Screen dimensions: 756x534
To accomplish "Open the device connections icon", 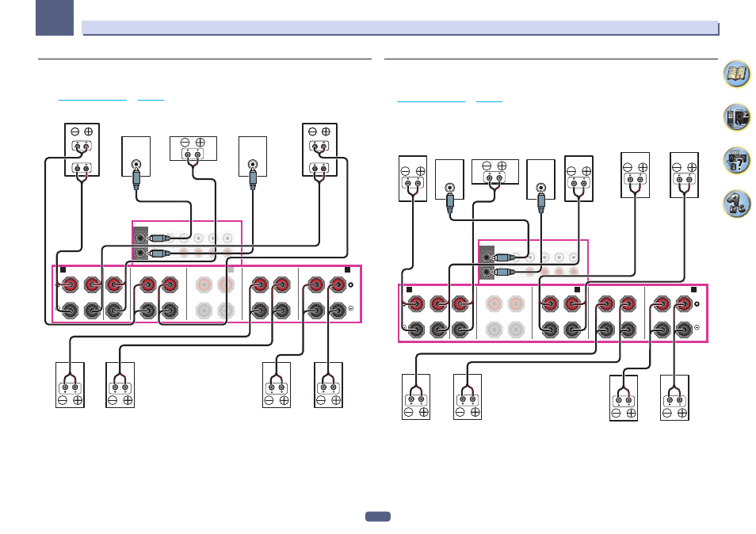I will pos(736,117).
